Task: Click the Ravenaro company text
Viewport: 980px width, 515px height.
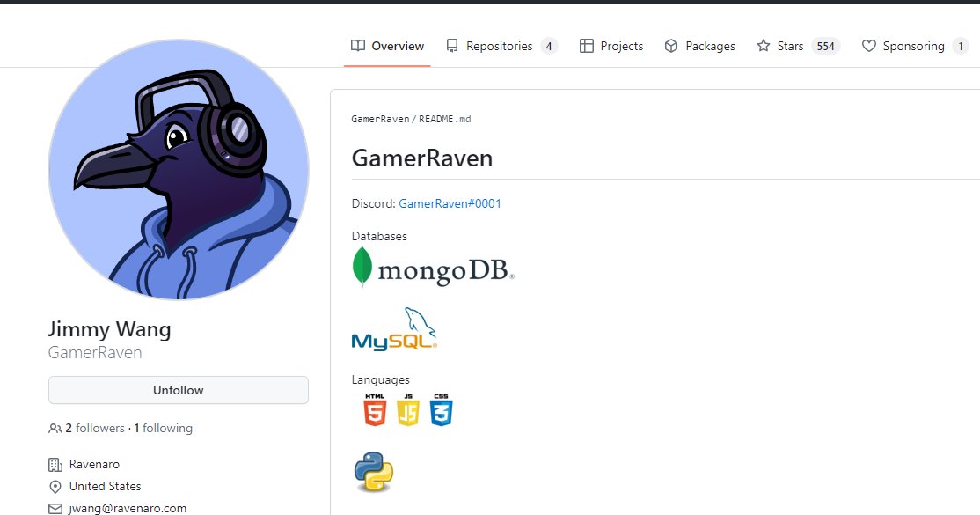Action: point(94,464)
